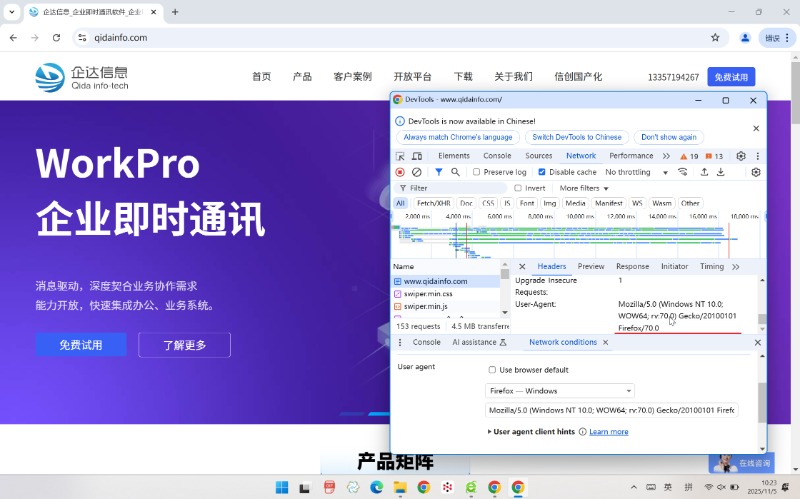Clear the network log
This screenshot has width=800, height=499.
click(416, 172)
